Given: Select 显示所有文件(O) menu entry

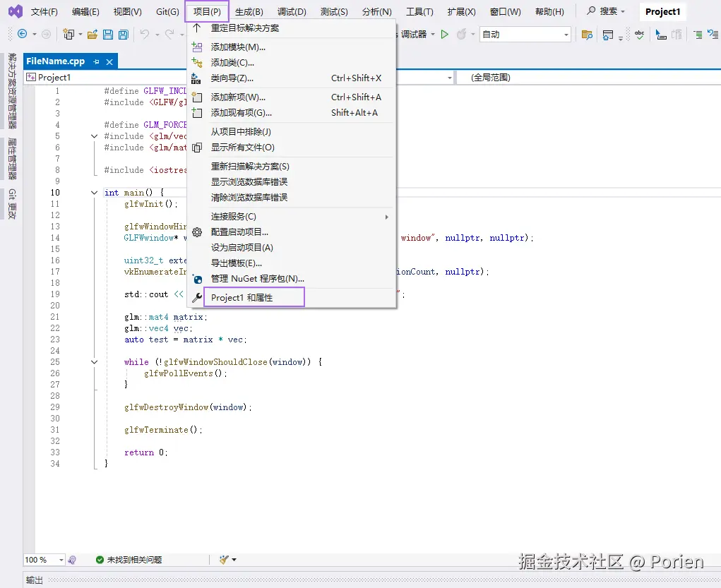Looking at the screenshot, I should 292,148.
